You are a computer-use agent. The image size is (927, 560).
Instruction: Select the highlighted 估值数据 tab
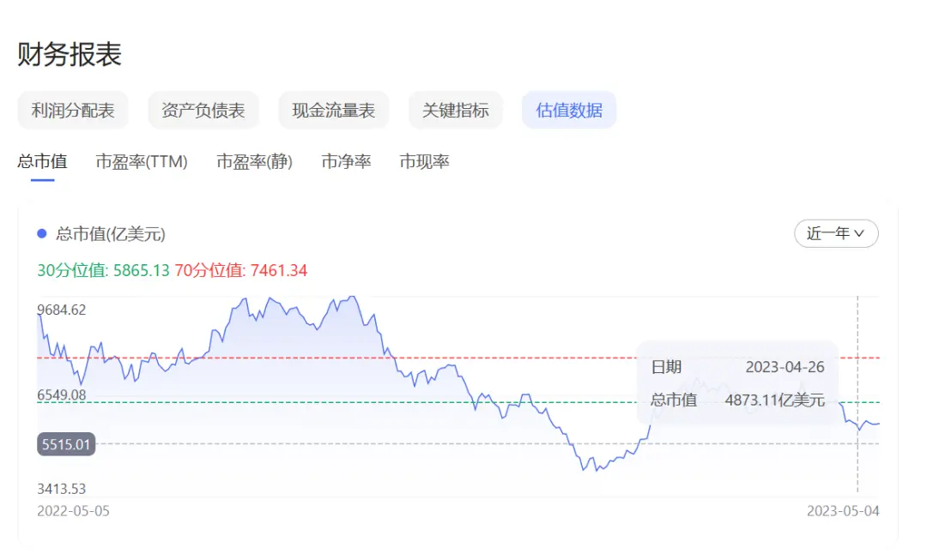coord(569,110)
